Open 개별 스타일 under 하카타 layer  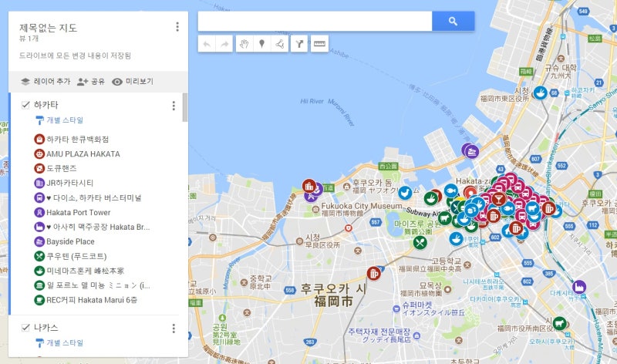pyautogui.click(x=59, y=120)
